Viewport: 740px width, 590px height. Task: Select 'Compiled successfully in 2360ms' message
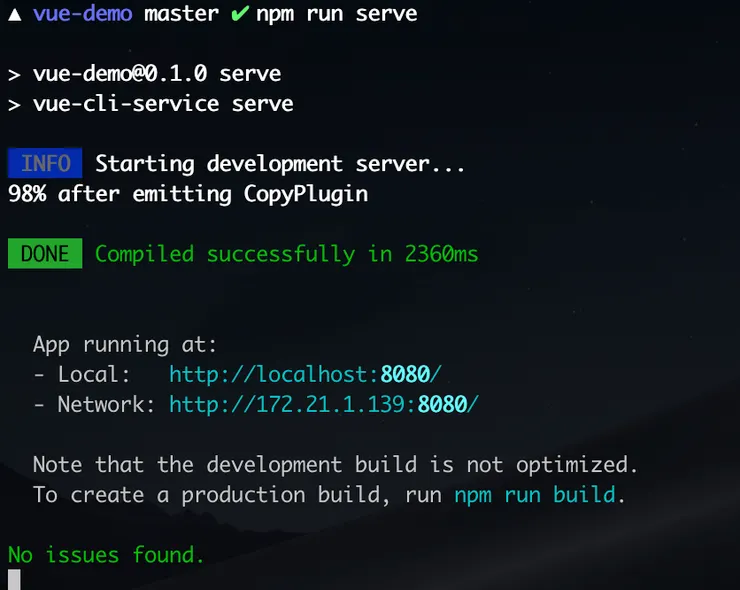tap(286, 254)
